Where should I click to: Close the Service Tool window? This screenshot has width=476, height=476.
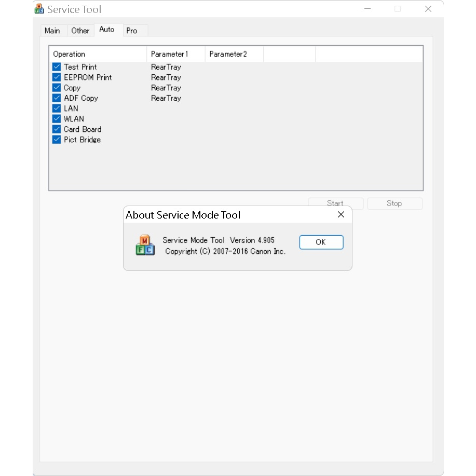(x=428, y=9)
